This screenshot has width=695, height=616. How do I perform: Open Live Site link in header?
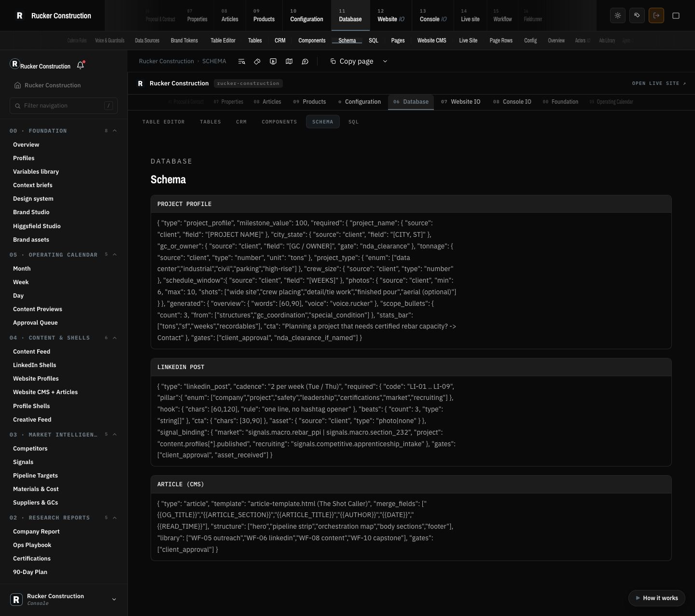coord(659,83)
